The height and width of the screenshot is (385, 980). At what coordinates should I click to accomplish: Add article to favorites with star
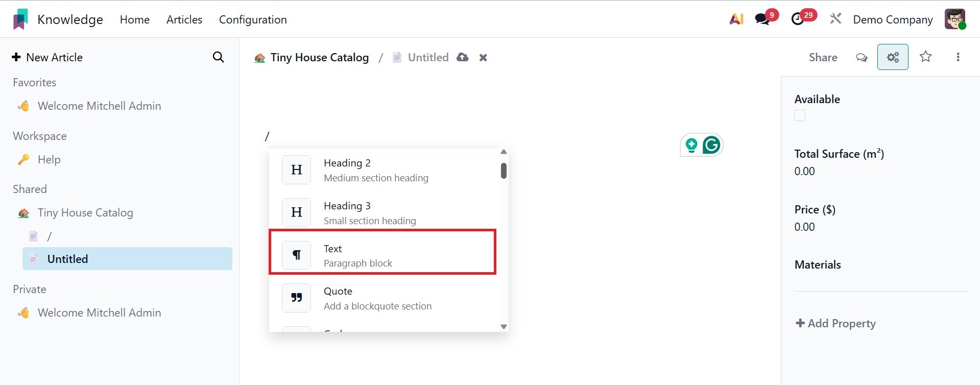(x=925, y=57)
